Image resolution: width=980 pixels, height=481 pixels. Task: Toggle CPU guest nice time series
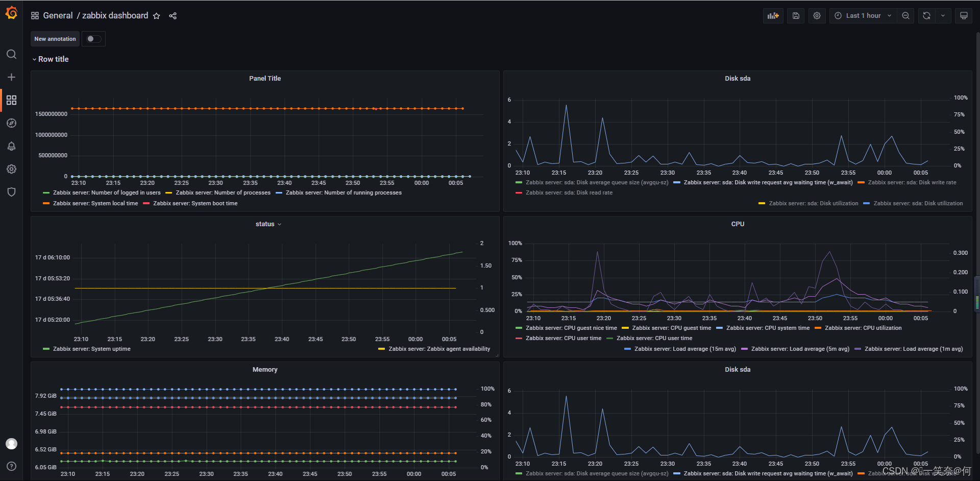coord(571,328)
